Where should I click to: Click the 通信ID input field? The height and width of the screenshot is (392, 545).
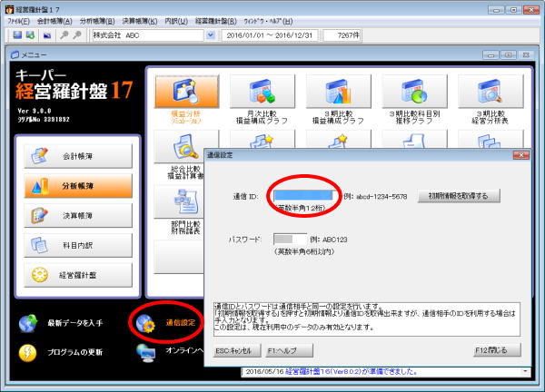coord(305,196)
